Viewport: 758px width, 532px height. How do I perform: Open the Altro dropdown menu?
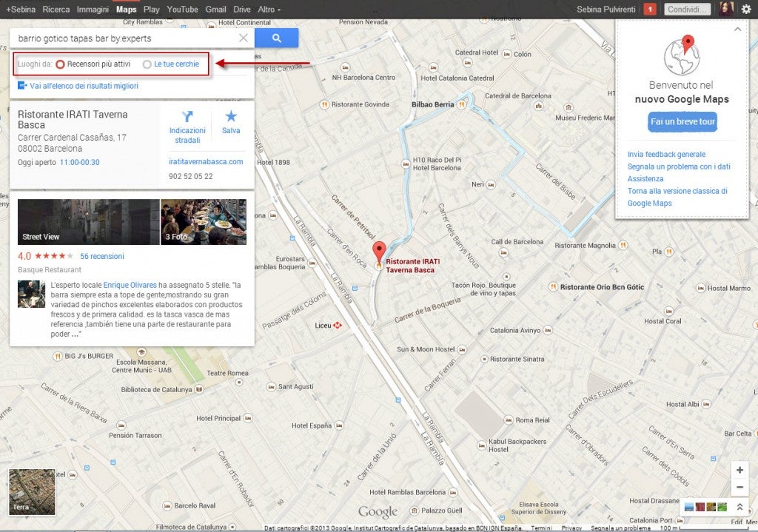[269, 9]
